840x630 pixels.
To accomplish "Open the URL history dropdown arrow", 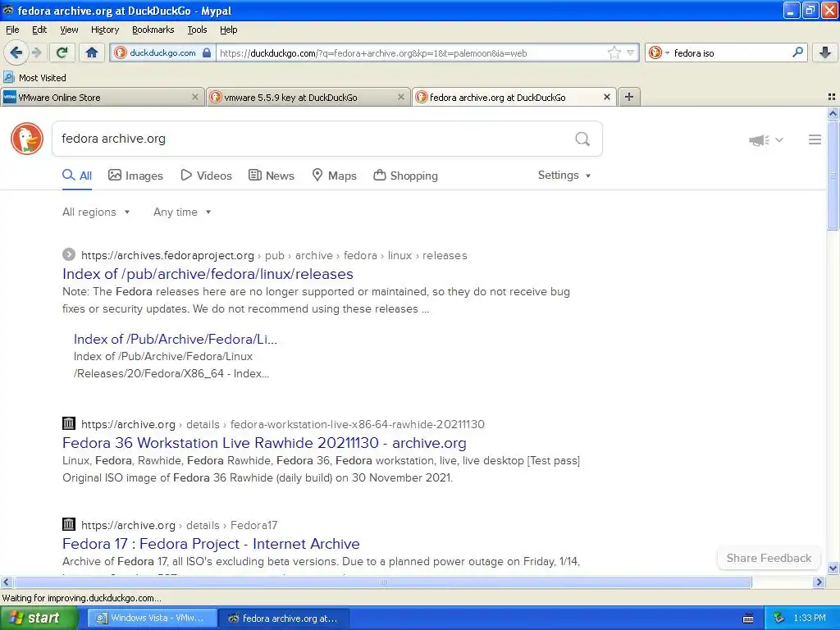I will click(x=631, y=52).
